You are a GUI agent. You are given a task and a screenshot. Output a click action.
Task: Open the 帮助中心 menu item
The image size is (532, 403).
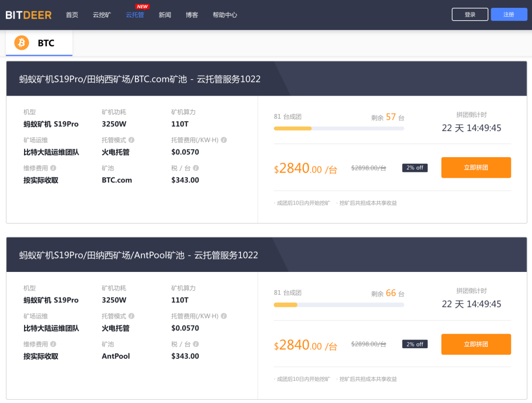225,15
